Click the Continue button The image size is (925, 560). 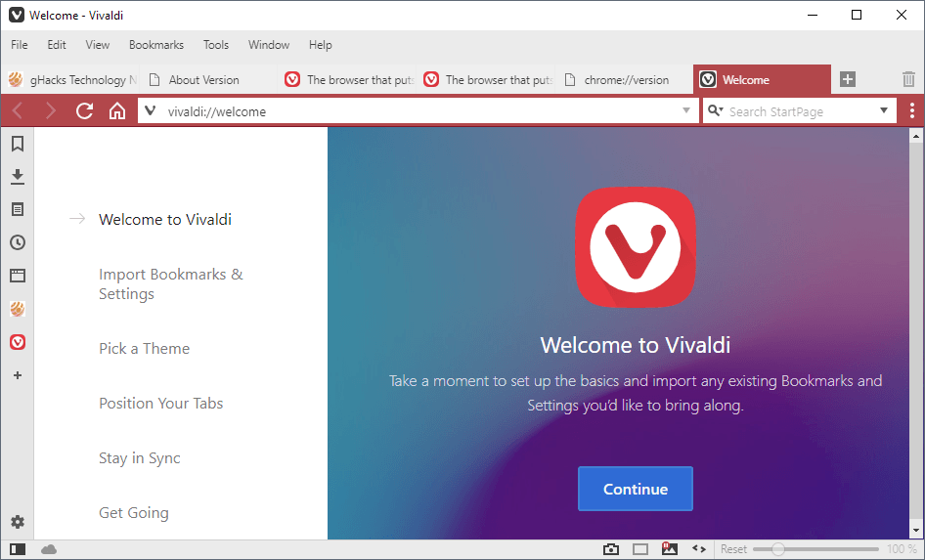point(636,489)
